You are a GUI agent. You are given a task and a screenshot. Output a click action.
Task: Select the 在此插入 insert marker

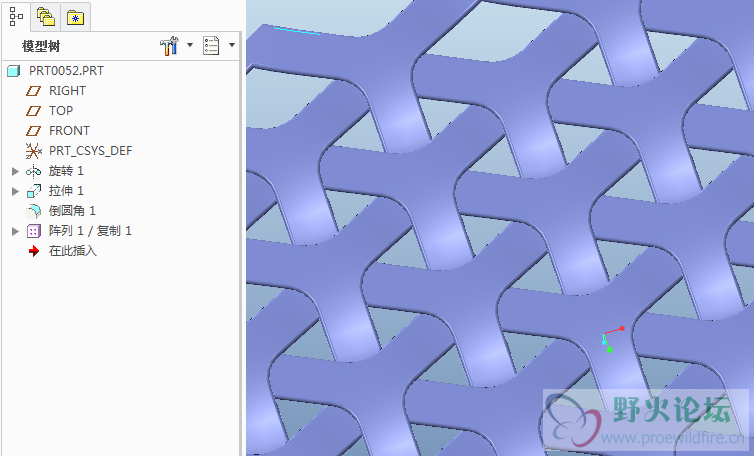pyautogui.click(x=73, y=251)
